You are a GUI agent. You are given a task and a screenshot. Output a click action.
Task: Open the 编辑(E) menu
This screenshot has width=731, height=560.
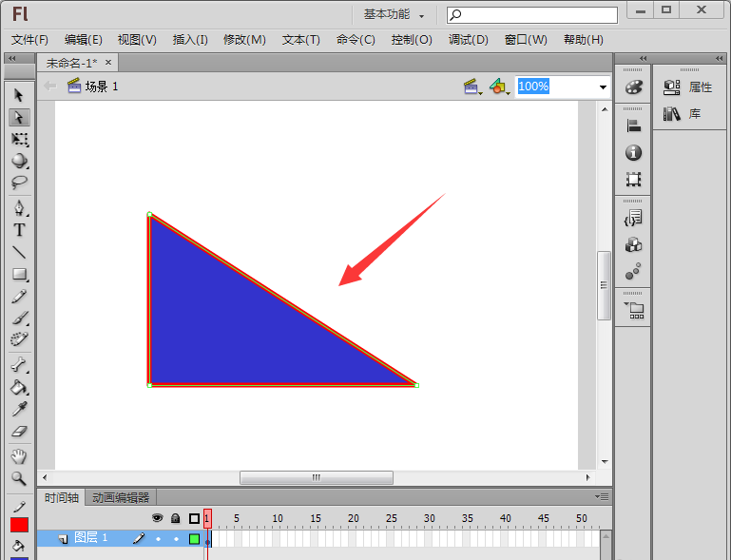click(84, 40)
